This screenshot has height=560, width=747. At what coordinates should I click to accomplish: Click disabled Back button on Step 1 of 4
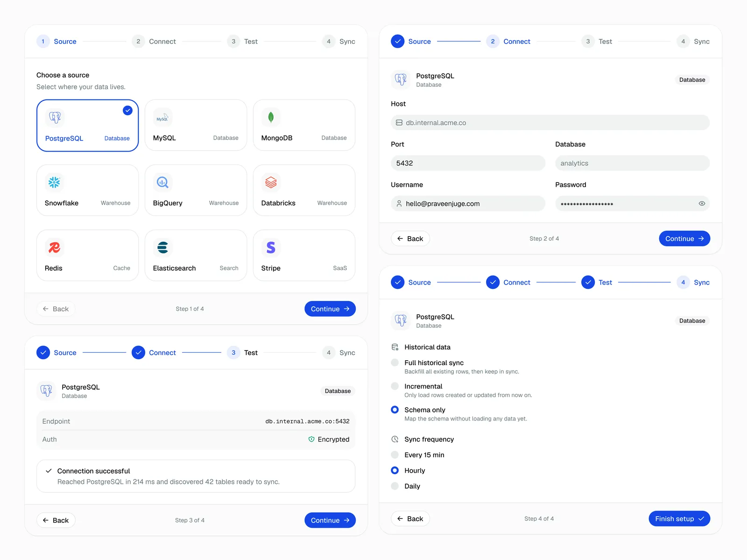pos(56,309)
